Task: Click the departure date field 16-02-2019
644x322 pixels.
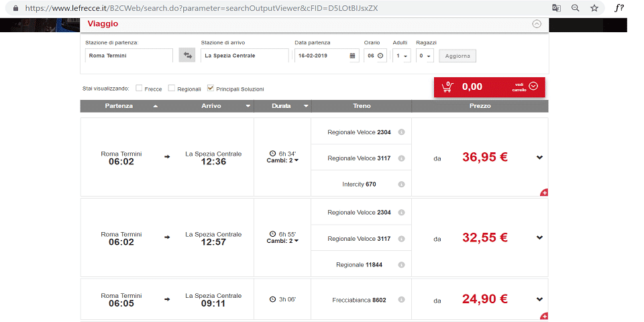Action: click(x=326, y=56)
